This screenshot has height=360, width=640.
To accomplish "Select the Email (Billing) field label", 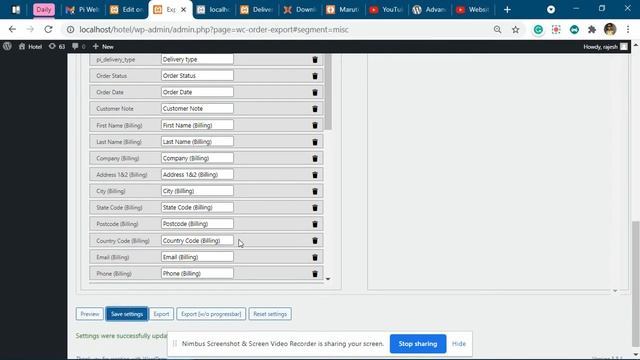I will (113, 257).
